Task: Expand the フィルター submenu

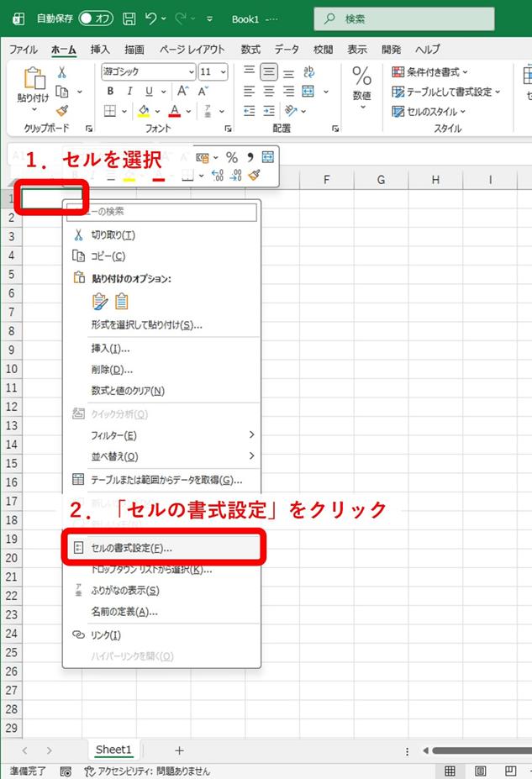Action: click(113, 435)
